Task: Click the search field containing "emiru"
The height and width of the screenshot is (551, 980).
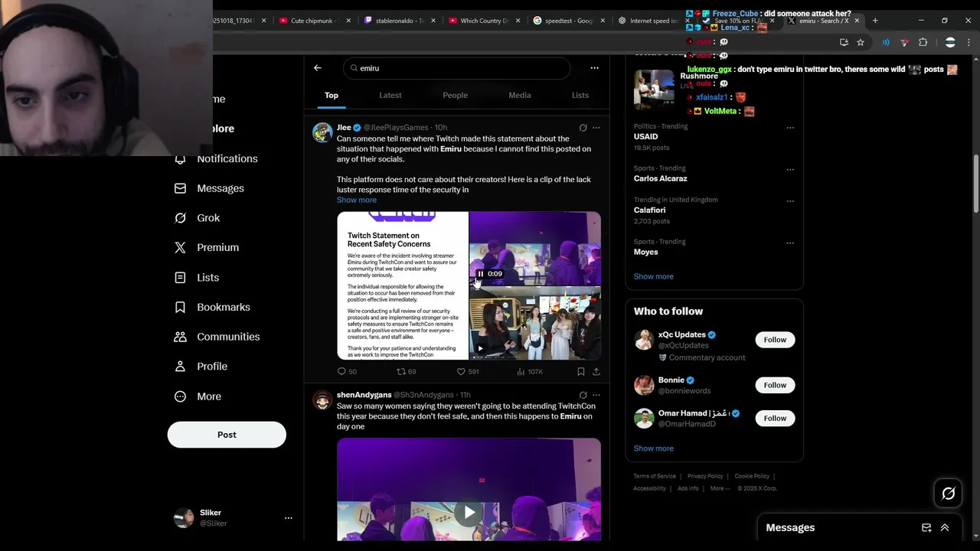Action: point(456,68)
